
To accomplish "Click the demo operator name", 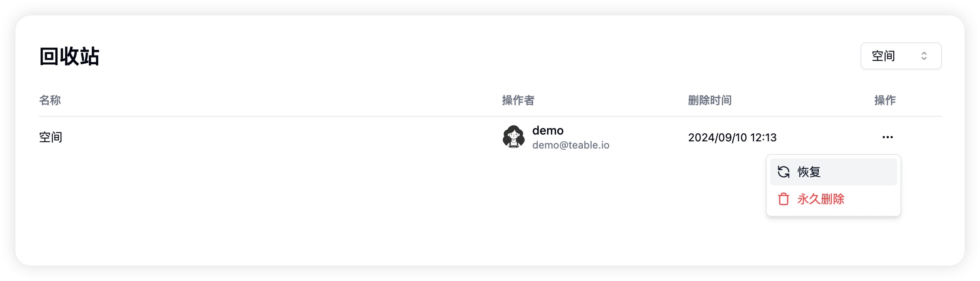I will coord(548,130).
